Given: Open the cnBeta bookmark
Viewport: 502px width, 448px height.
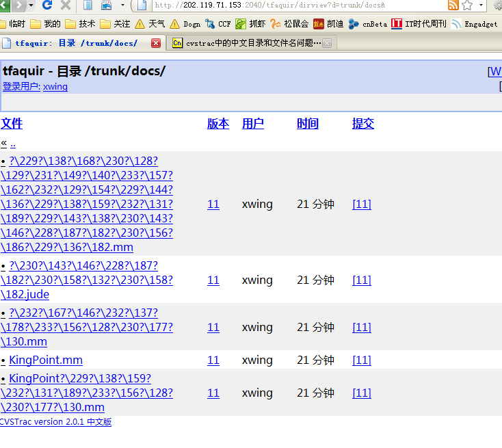Looking at the screenshot, I should point(368,24).
